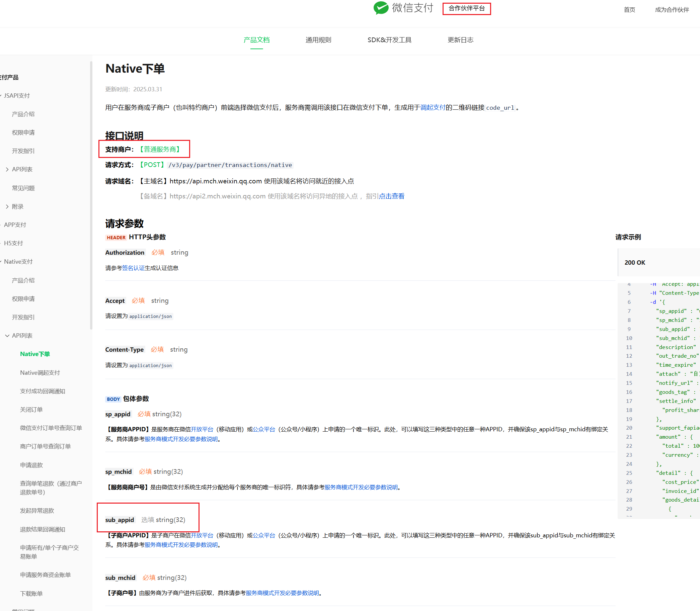Open 下载账单 in the sidebar

point(31,594)
